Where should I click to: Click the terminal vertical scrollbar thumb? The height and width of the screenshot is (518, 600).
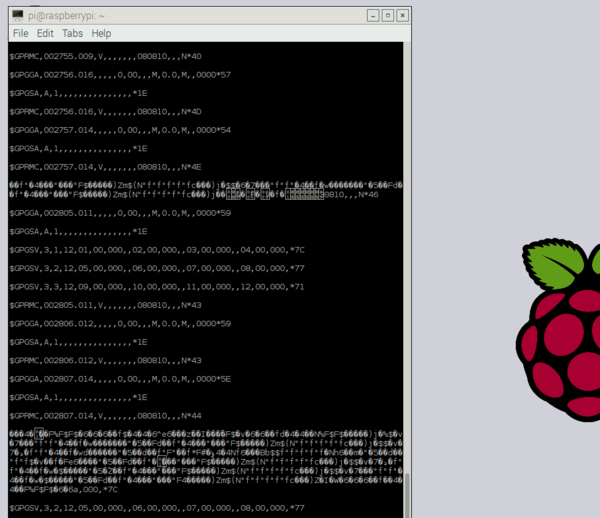407,495
